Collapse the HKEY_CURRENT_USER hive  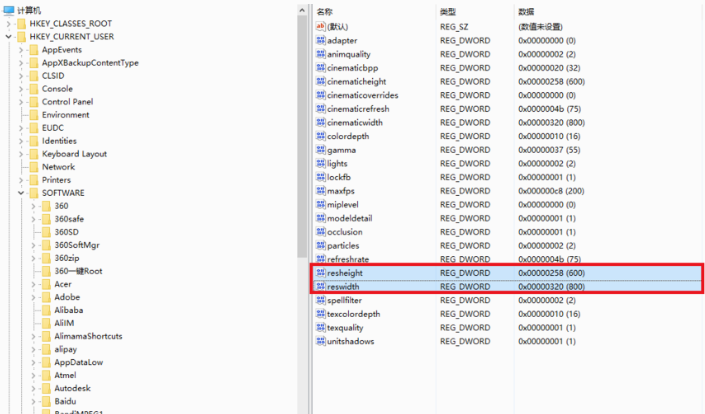9,36
